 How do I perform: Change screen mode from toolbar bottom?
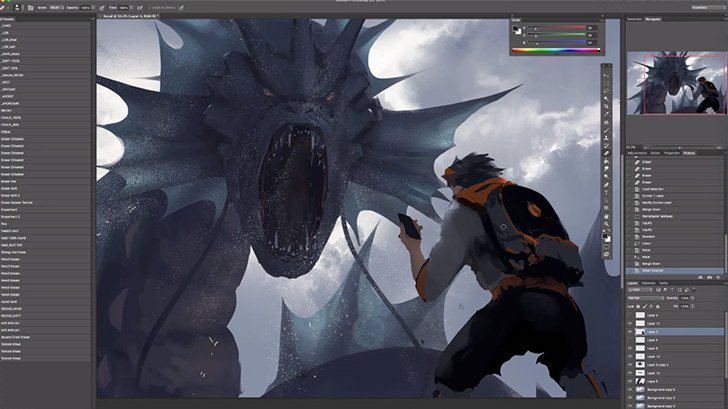point(606,255)
